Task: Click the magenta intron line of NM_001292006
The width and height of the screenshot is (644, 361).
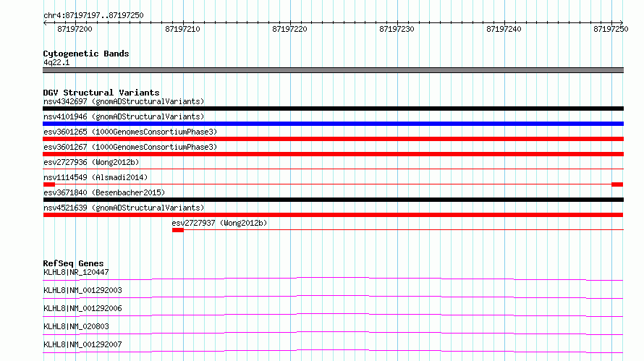Action: pos(333,315)
